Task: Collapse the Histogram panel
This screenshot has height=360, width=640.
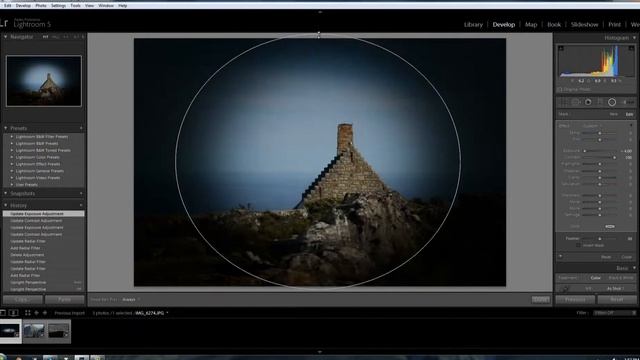Action: pos(634,38)
